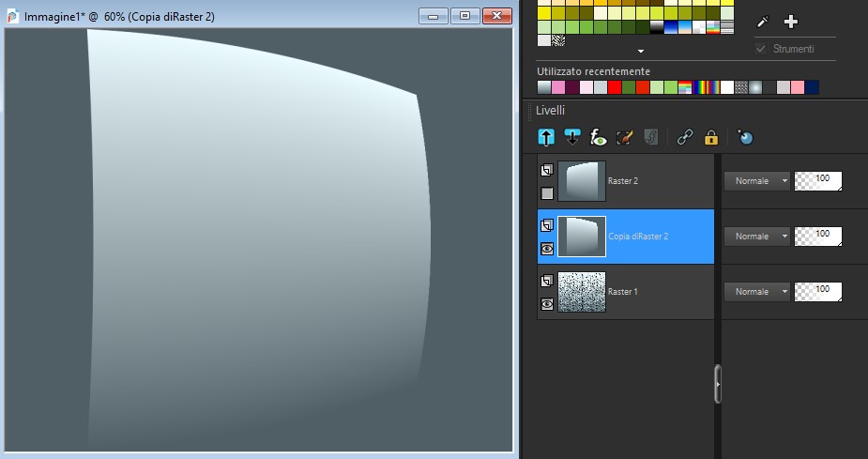Close the Immagine1 image window
Image resolution: width=868 pixels, height=459 pixels.
(497, 16)
